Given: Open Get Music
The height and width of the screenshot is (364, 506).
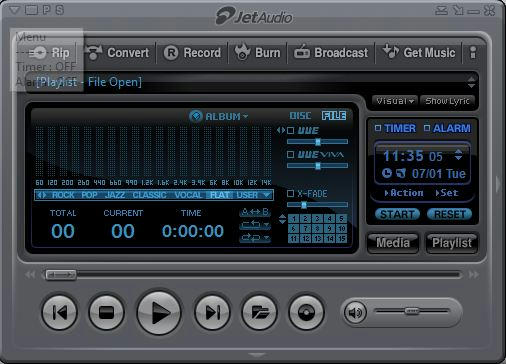Looking at the screenshot, I should click(419, 53).
